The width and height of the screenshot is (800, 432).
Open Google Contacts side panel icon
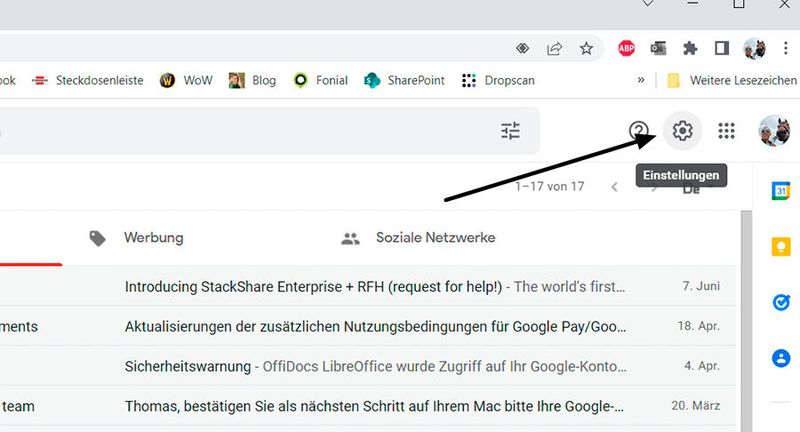click(781, 358)
